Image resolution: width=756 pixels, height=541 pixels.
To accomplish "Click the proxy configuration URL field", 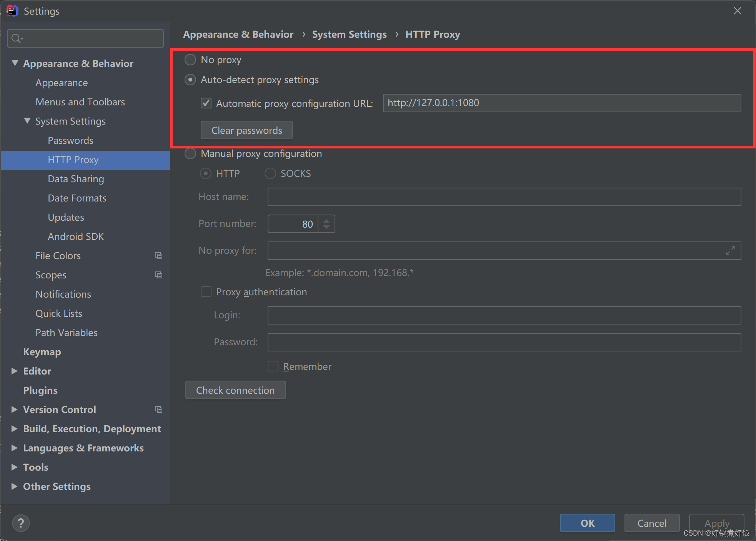I will [x=561, y=103].
